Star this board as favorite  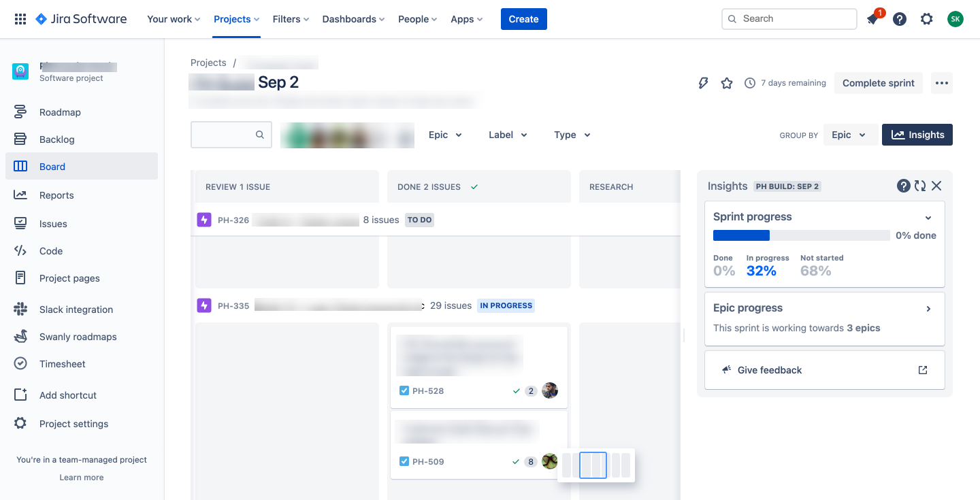(x=727, y=83)
